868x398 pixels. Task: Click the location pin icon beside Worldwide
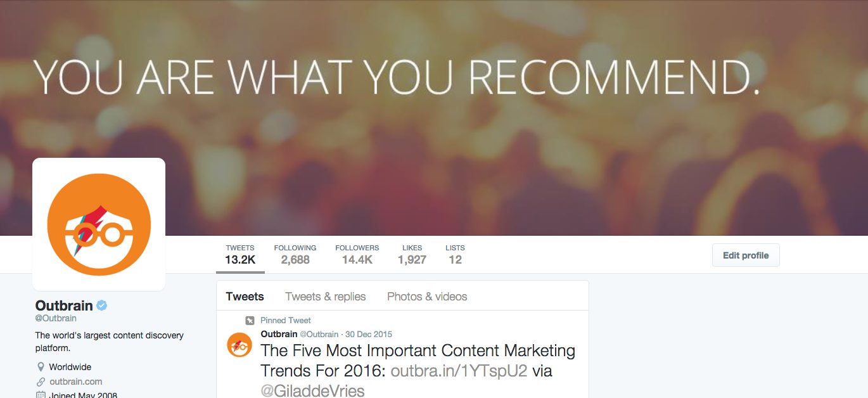pyautogui.click(x=41, y=367)
